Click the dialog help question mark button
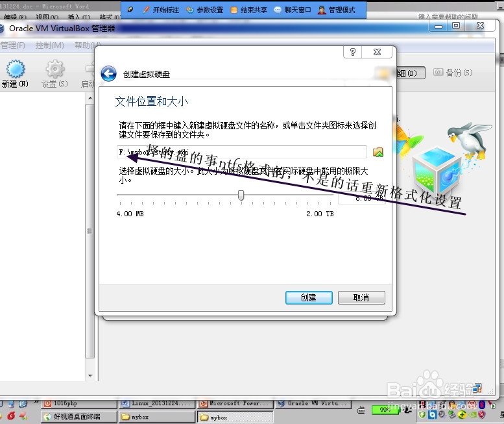 coord(353,52)
